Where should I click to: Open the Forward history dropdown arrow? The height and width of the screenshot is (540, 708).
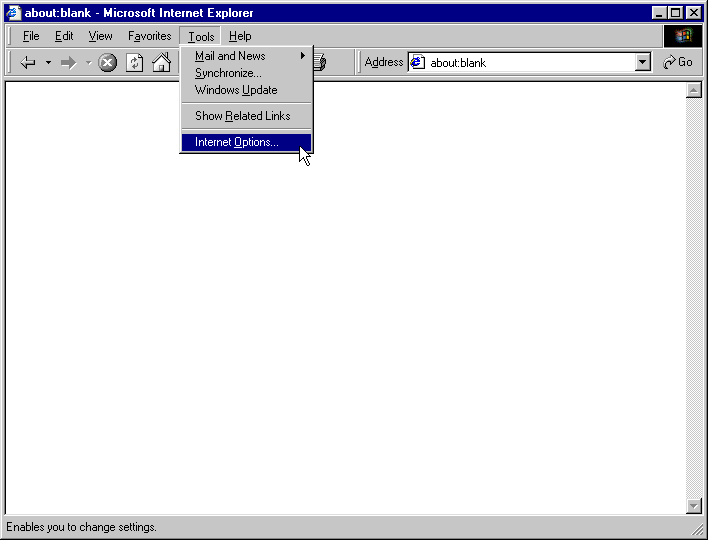point(89,62)
